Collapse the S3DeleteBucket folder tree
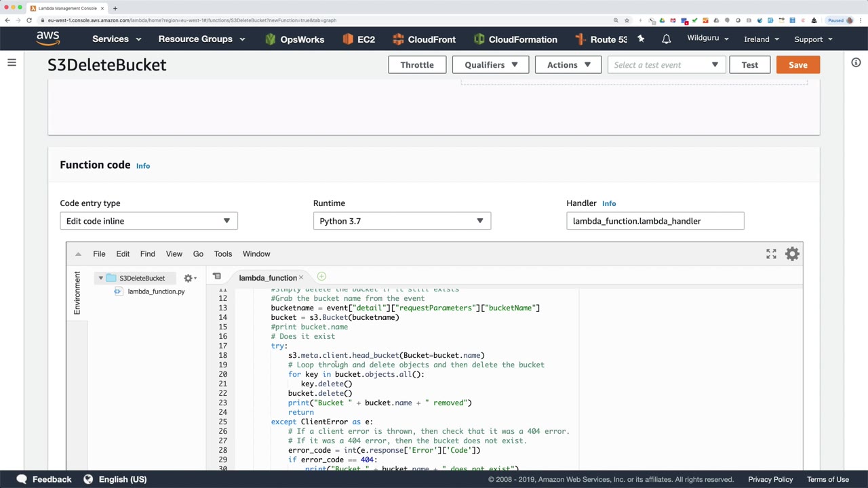The image size is (868, 488). (100, 278)
